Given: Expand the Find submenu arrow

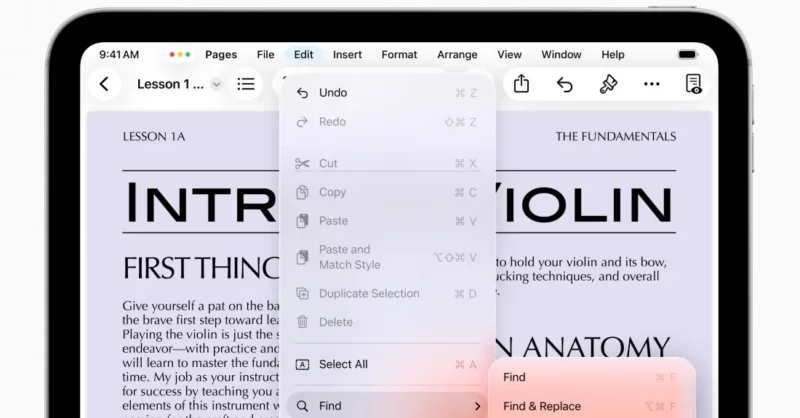Looking at the screenshot, I should pyautogui.click(x=478, y=406).
